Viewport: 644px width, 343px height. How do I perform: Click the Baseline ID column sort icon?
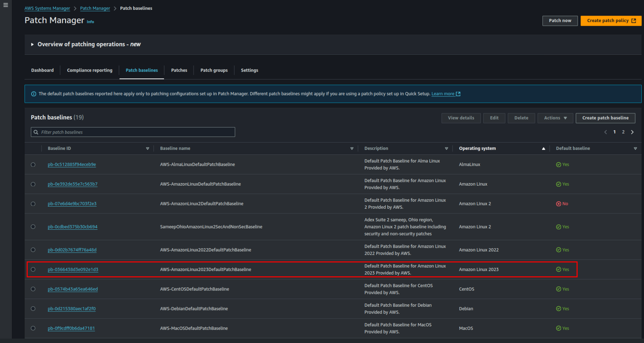[x=147, y=149]
